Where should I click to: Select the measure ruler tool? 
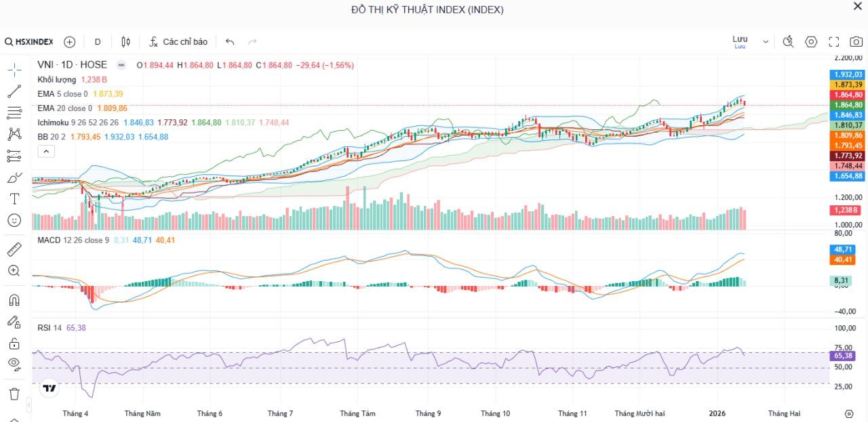coord(14,249)
